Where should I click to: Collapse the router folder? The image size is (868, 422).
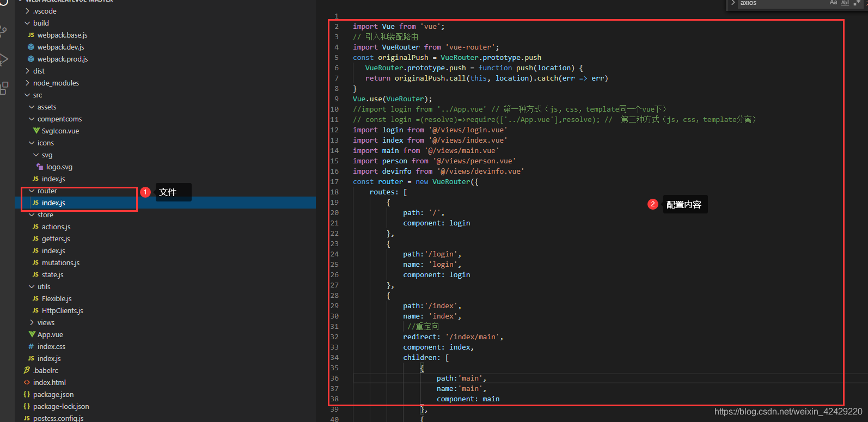[x=32, y=191]
